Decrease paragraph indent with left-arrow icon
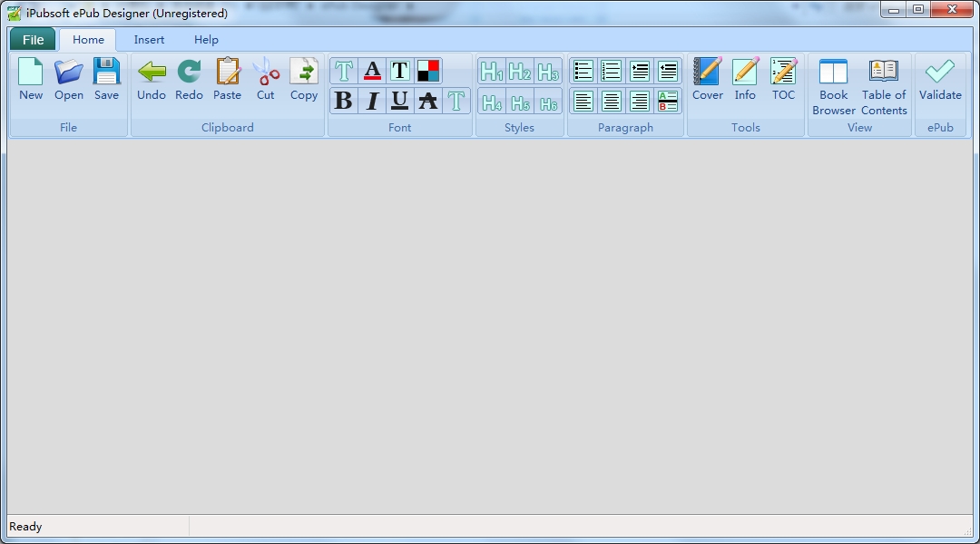The height and width of the screenshot is (544, 980). coord(668,72)
